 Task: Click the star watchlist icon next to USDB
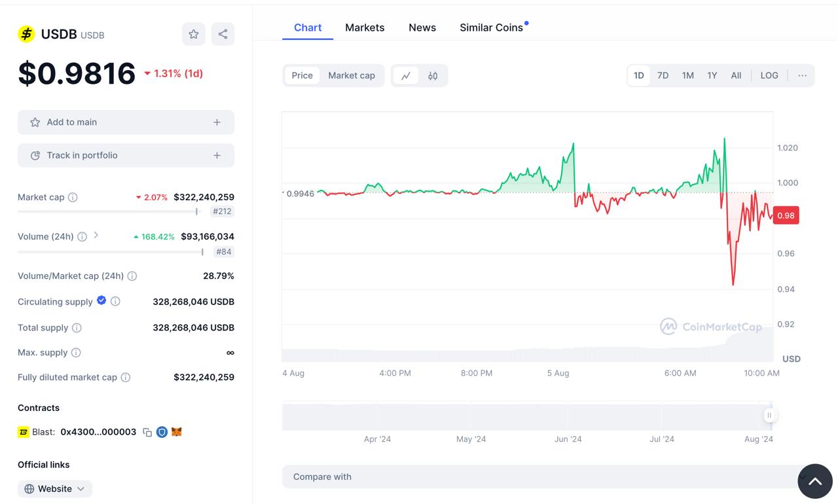(x=194, y=34)
